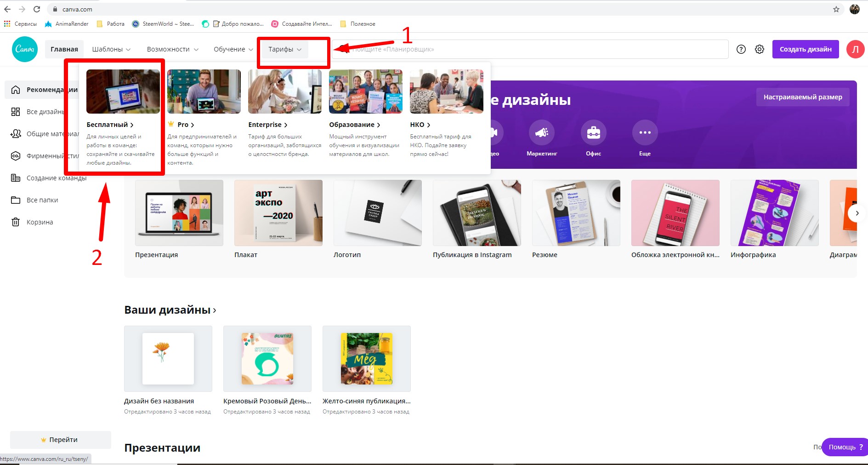Reload the page
868x465 pixels.
click(x=37, y=9)
